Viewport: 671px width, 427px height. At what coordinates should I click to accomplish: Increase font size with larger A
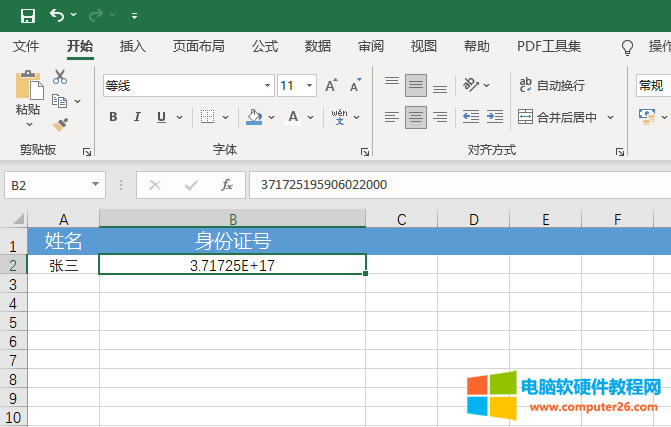pyautogui.click(x=331, y=86)
